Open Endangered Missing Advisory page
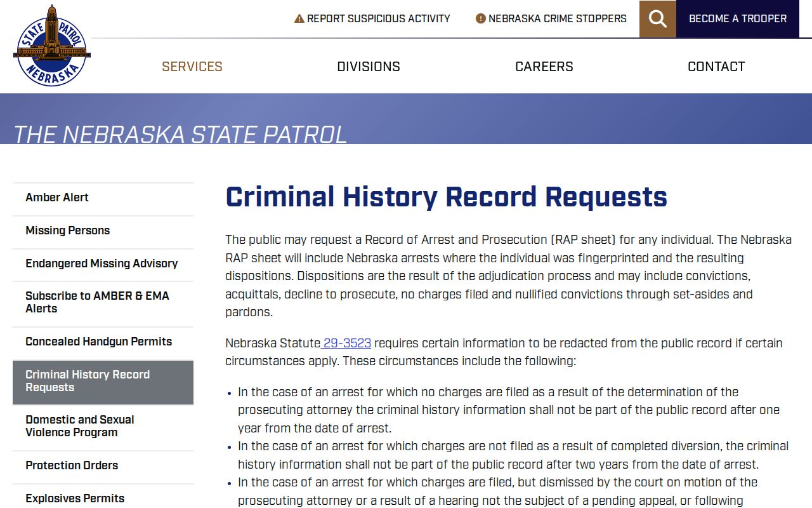Image resolution: width=812 pixels, height=508 pixels. click(x=103, y=264)
